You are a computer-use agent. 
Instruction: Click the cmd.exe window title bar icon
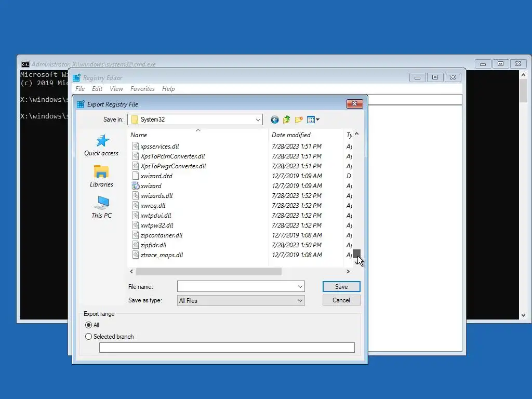25,64
